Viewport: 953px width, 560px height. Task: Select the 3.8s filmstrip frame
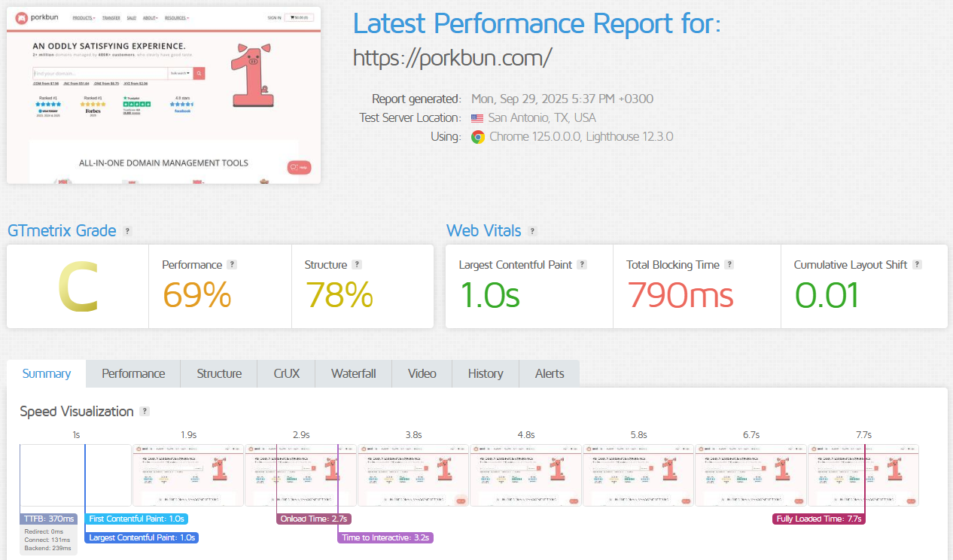tap(413, 475)
